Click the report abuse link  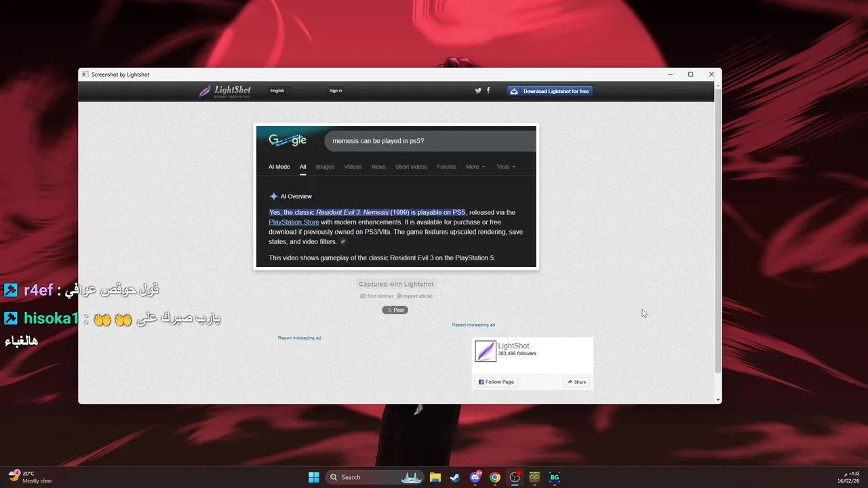(x=415, y=296)
